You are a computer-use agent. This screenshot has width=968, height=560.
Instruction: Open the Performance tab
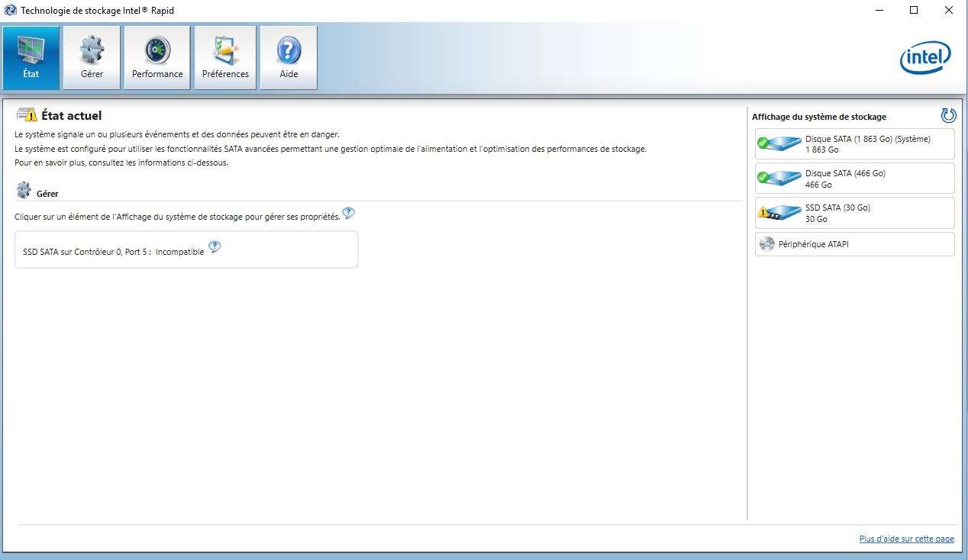(x=157, y=58)
